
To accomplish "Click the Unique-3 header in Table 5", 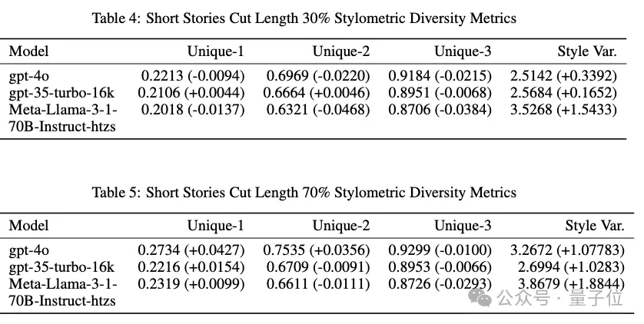I will point(463,226).
